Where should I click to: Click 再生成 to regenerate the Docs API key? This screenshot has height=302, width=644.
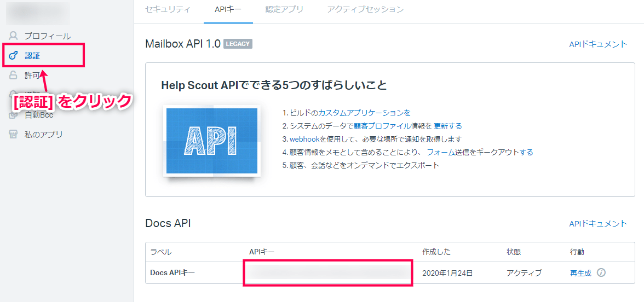point(580,273)
